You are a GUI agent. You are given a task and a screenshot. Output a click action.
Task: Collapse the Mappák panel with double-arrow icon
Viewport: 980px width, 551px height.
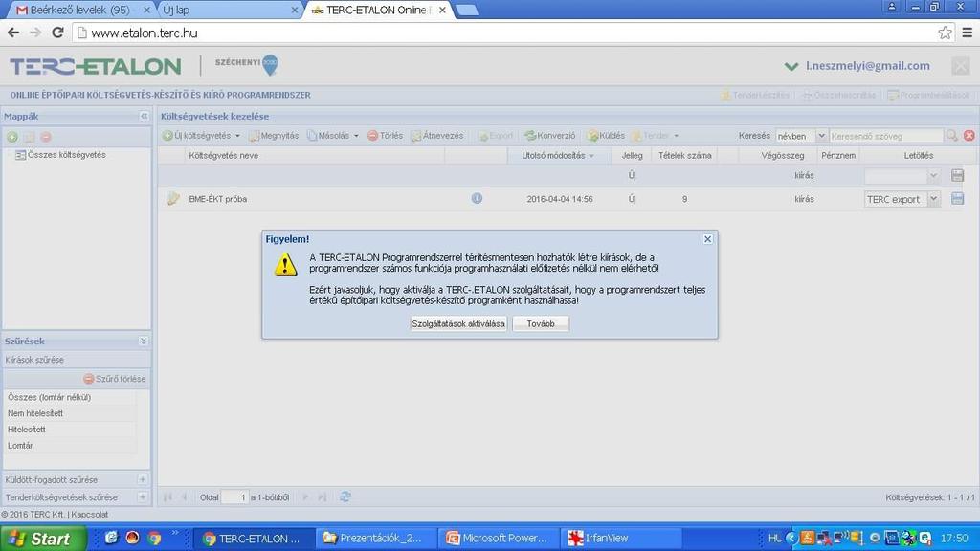(x=144, y=116)
